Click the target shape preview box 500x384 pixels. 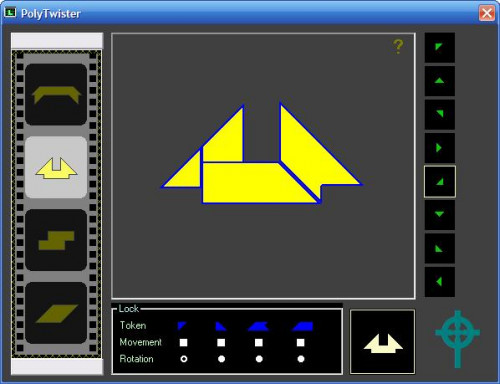coord(383,342)
